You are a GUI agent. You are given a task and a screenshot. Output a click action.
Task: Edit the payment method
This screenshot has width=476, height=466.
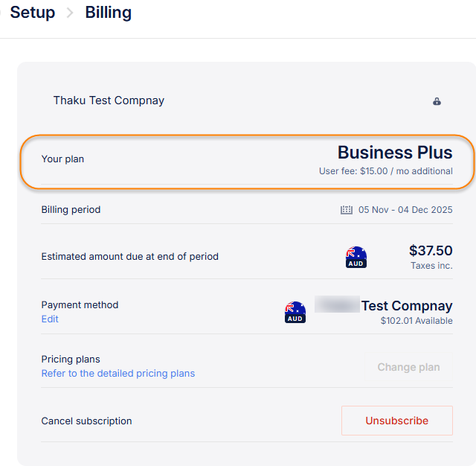click(x=50, y=319)
